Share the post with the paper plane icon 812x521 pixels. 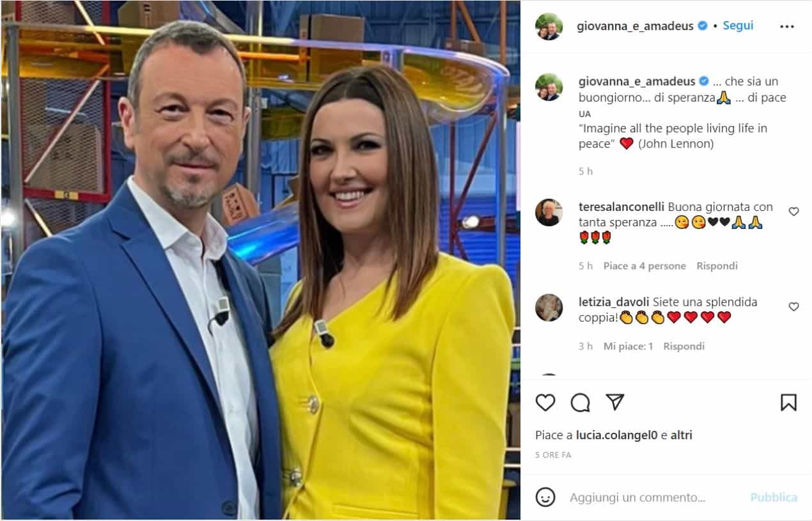tap(614, 402)
